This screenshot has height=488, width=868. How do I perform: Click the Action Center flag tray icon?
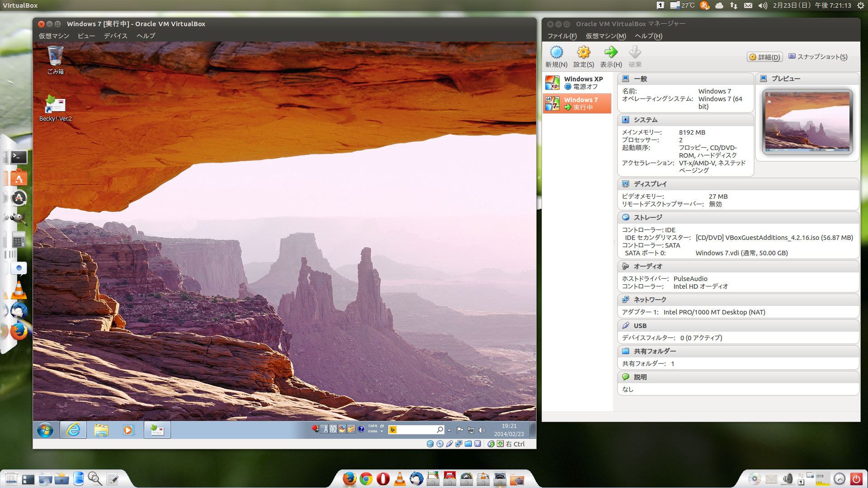pos(460,430)
